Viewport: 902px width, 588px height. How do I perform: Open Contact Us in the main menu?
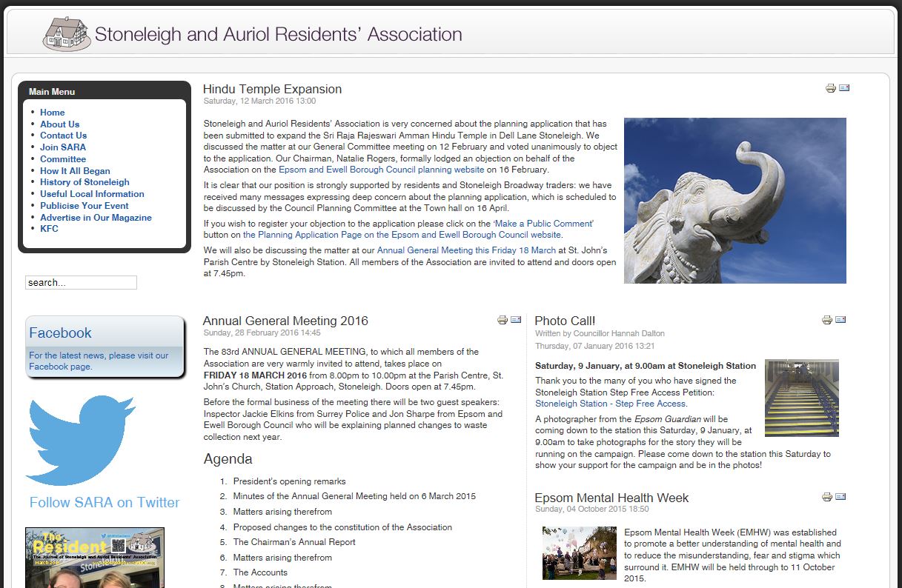click(x=64, y=136)
